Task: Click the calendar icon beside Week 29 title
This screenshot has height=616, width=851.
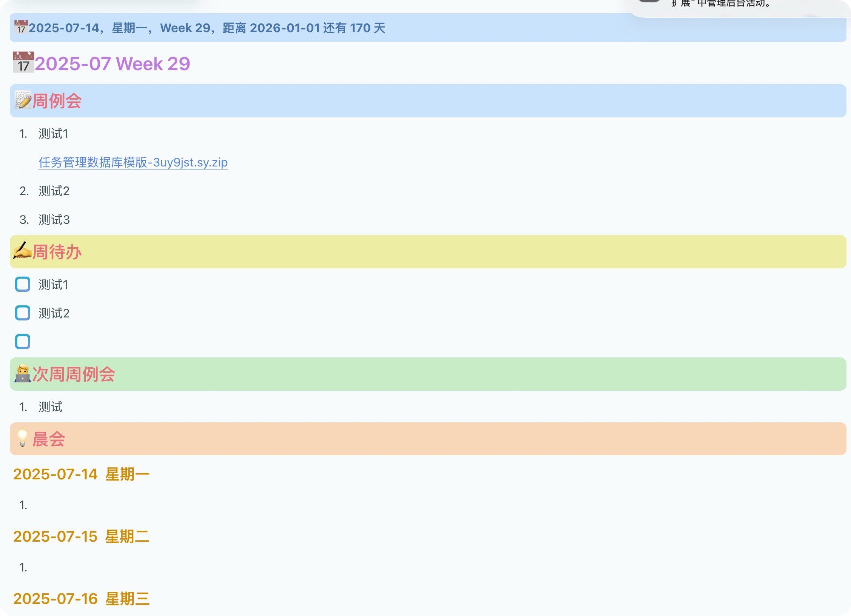Action: click(23, 63)
